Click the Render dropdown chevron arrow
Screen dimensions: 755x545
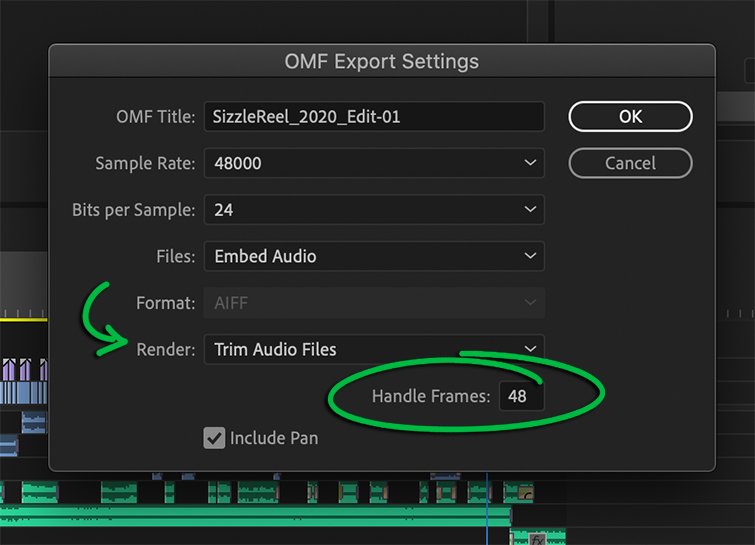(x=530, y=349)
